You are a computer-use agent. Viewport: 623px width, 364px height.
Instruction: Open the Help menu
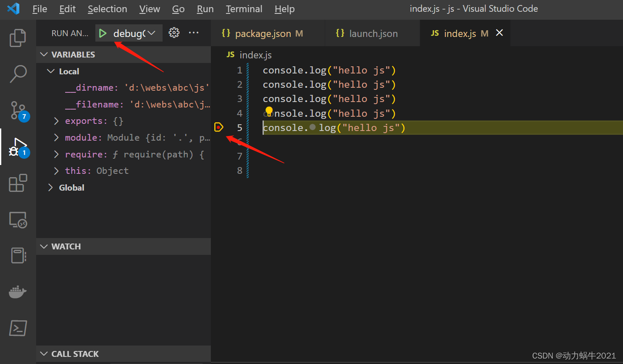point(284,9)
